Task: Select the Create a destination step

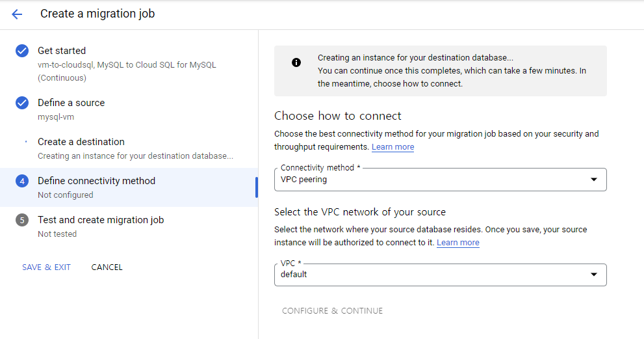Action: pos(129,148)
